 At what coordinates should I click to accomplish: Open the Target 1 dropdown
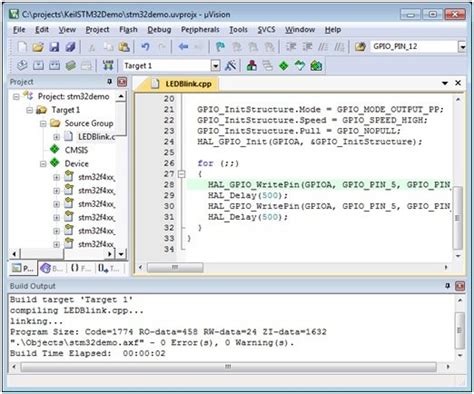(216, 66)
